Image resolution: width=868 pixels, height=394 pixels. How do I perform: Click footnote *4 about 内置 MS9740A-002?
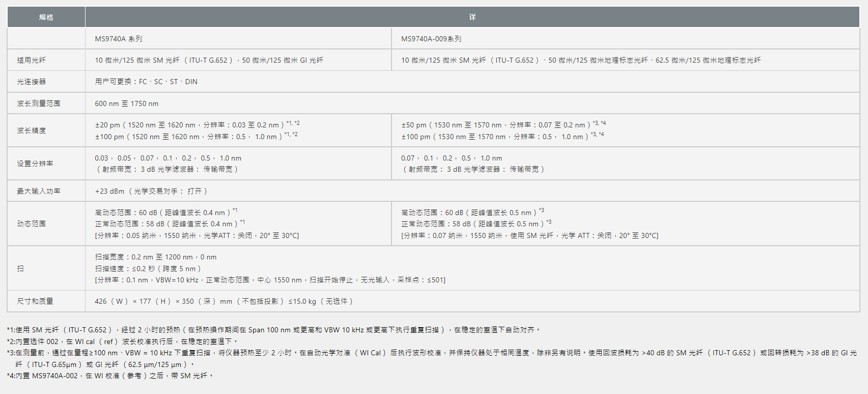click(110, 376)
